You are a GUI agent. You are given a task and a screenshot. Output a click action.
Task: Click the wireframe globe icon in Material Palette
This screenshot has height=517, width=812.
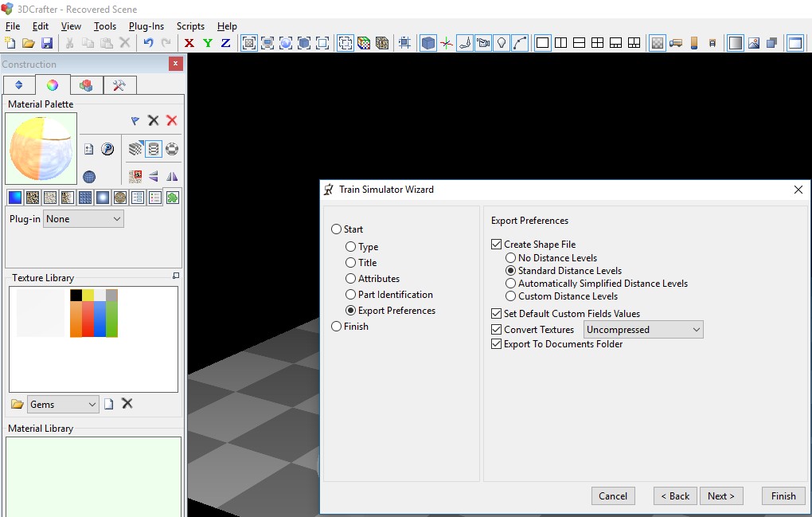tap(89, 177)
